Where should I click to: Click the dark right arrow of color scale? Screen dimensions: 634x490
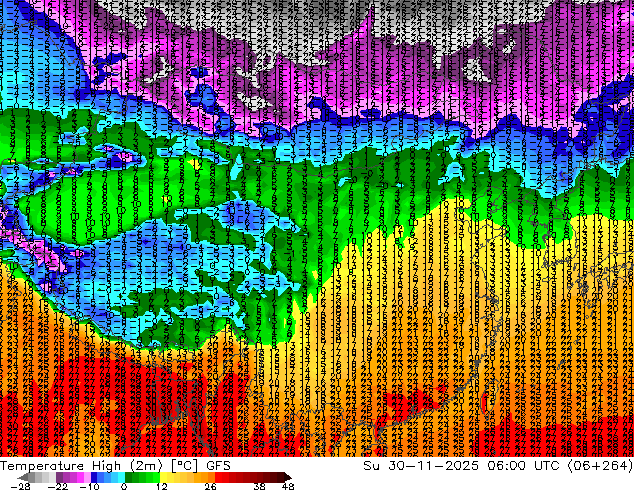pyautogui.click(x=287, y=477)
